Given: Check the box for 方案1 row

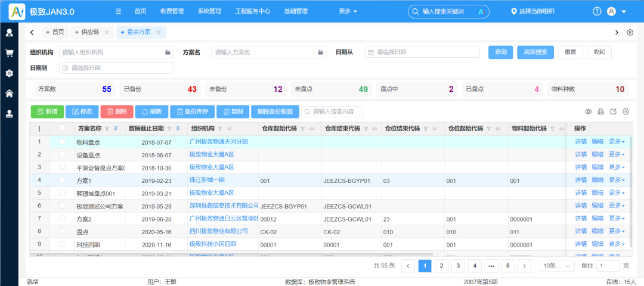Looking at the screenshot, I should coord(62,180).
